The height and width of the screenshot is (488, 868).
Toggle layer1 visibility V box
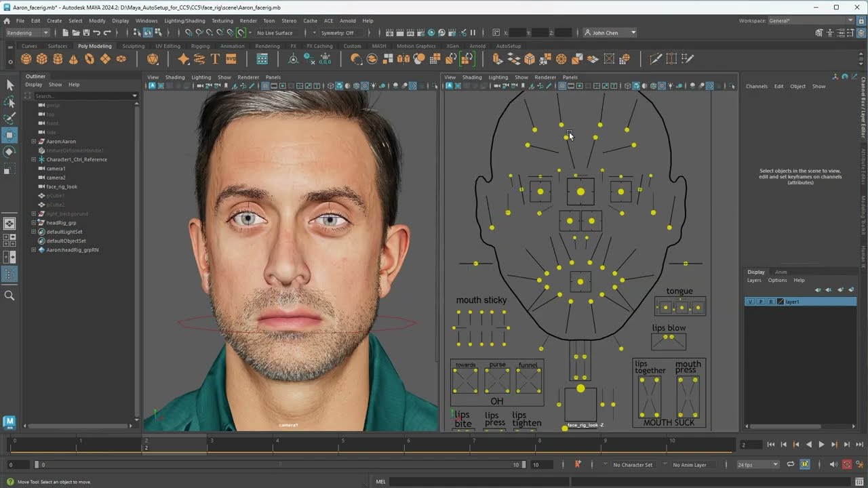750,302
